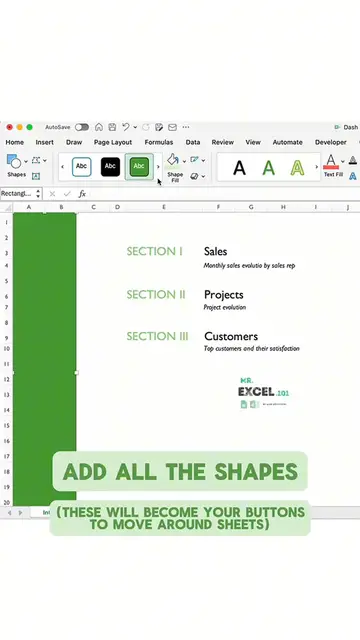Click the Cancel X in formula bar
360x640 pixels.
(x=52, y=194)
